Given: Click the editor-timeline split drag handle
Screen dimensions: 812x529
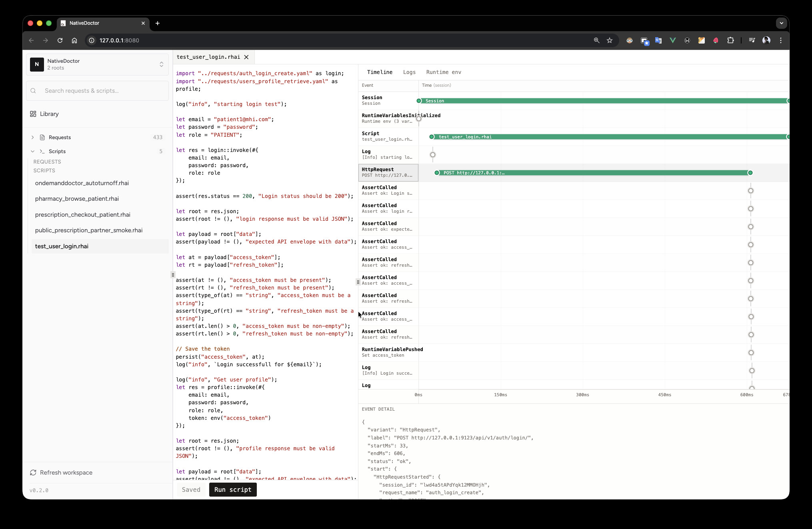Looking at the screenshot, I should 358,282.
